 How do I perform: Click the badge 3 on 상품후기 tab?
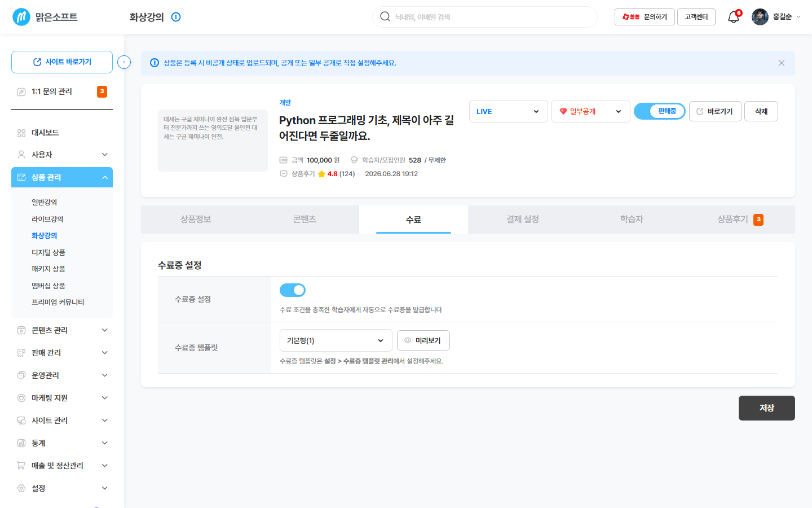point(758,220)
